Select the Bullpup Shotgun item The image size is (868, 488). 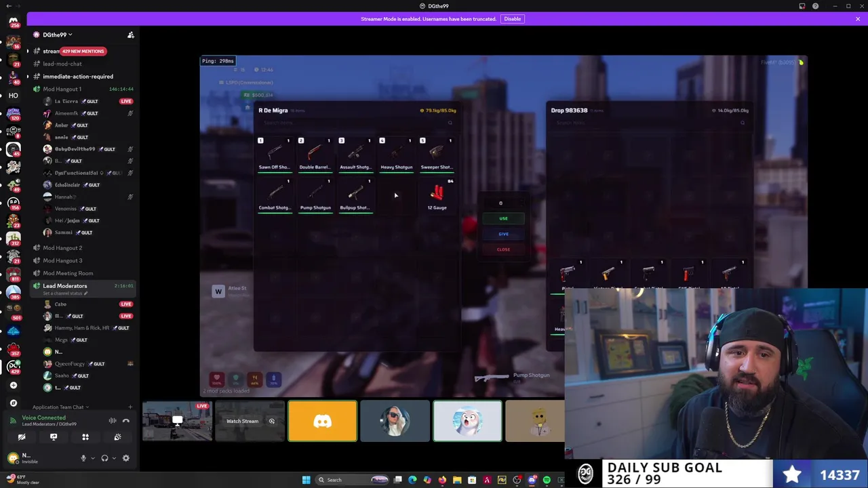(355, 195)
